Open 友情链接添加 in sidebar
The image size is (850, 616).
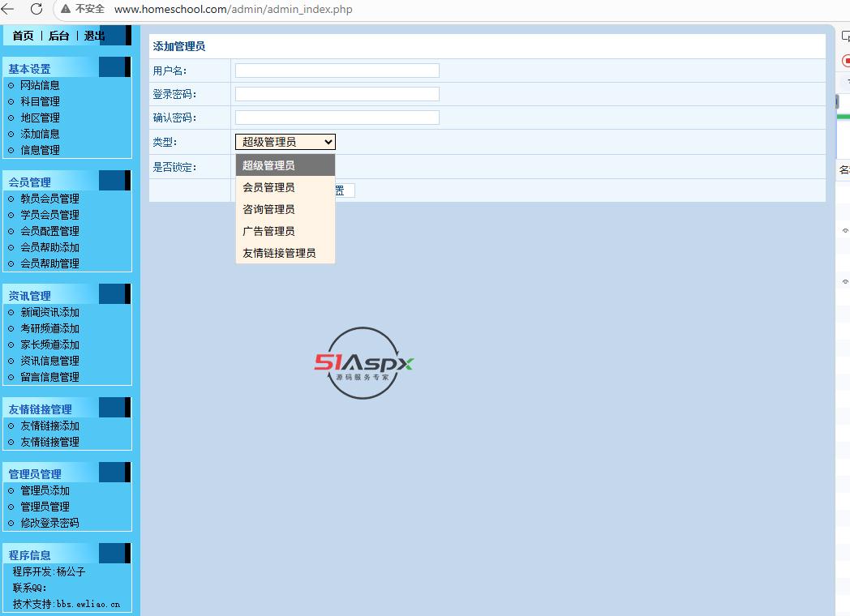coord(49,426)
